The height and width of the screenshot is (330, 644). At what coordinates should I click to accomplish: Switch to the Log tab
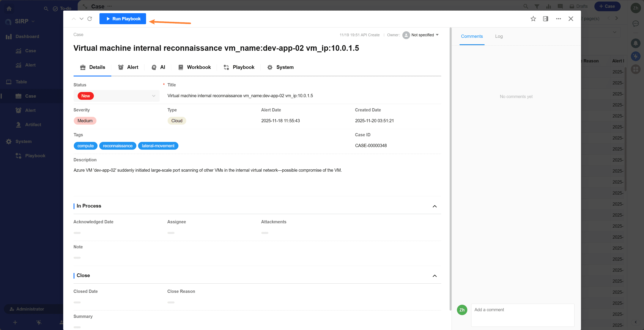[x=499, y=36]
